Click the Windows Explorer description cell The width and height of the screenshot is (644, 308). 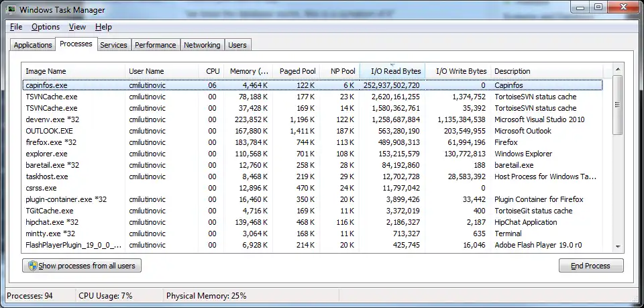(x=523, y=154)
